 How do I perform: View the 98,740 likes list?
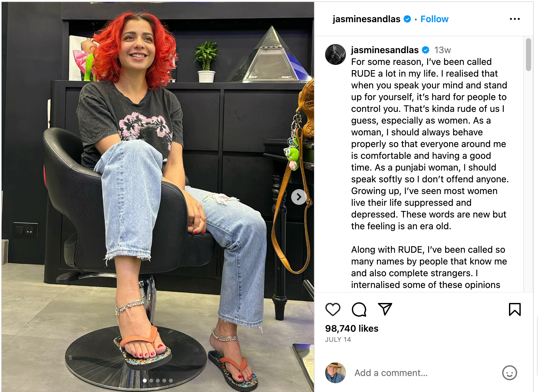[352, 328]
